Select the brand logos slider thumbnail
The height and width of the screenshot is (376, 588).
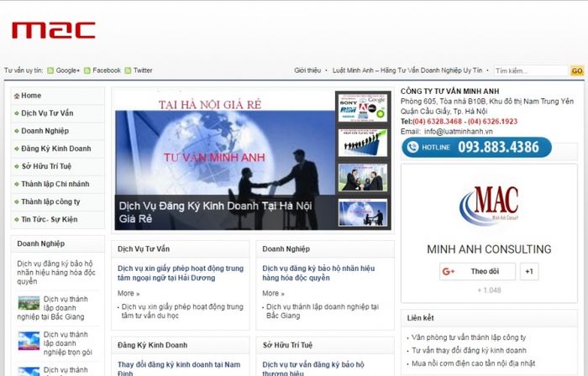point(363,108)
